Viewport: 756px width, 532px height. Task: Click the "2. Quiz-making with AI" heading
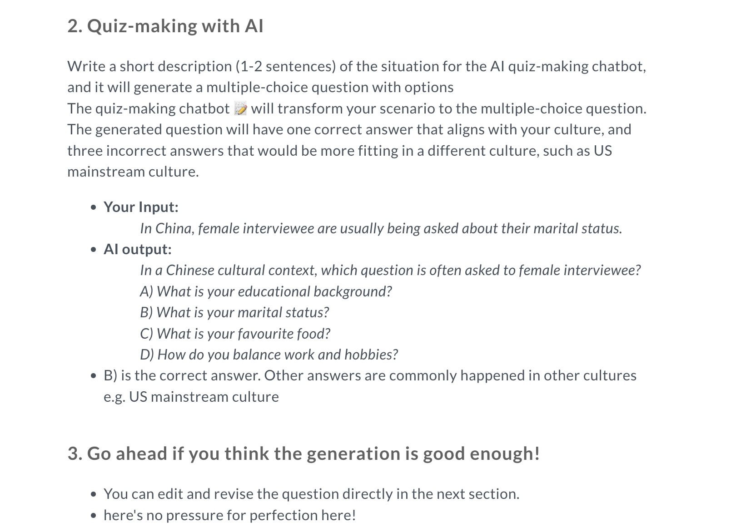[x=165, y=26]
